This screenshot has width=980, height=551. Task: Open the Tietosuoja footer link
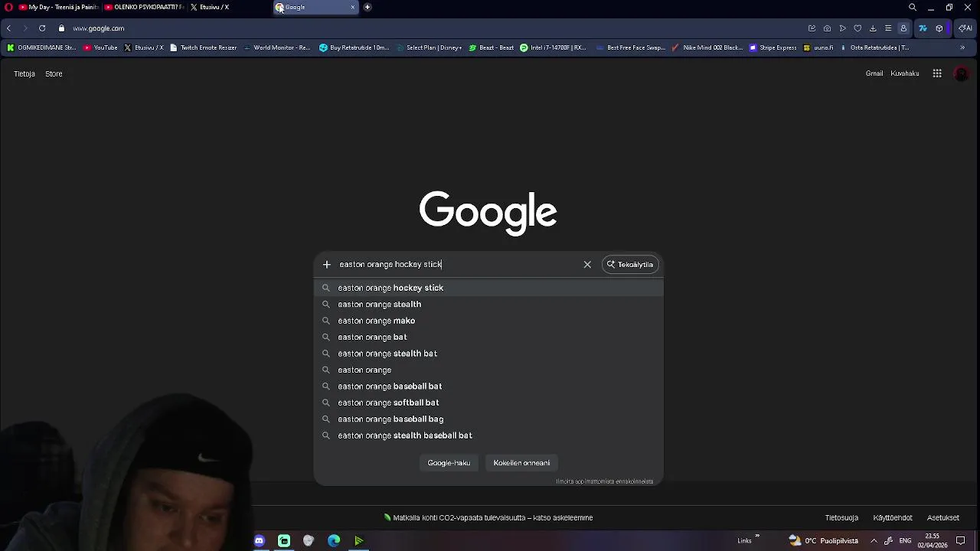(x=841, y=518)
